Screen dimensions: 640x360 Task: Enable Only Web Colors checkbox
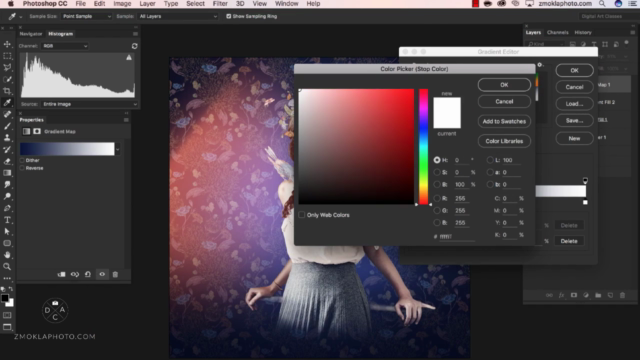click(302, 215)
